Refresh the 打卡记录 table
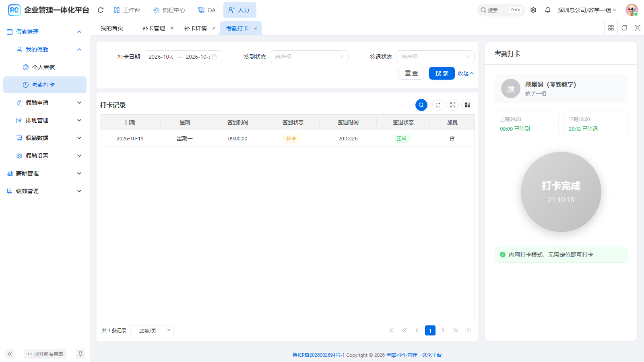 point(438,105)
